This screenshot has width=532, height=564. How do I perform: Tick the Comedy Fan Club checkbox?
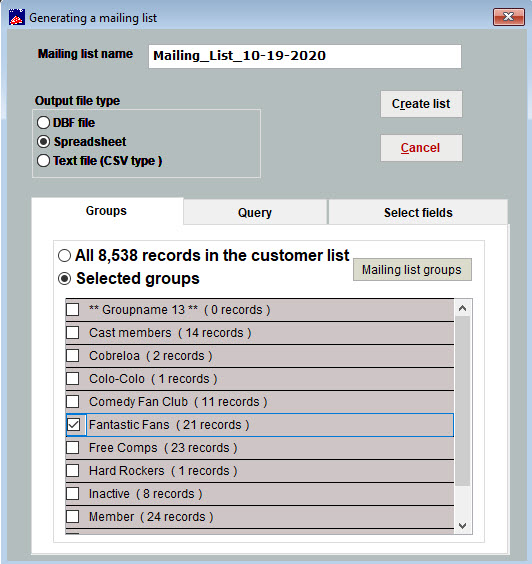click(73, 402)
